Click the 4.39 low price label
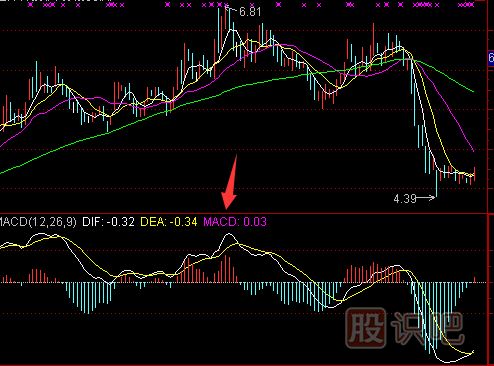Screen dimensions: 494x366 tap(405, 199)
